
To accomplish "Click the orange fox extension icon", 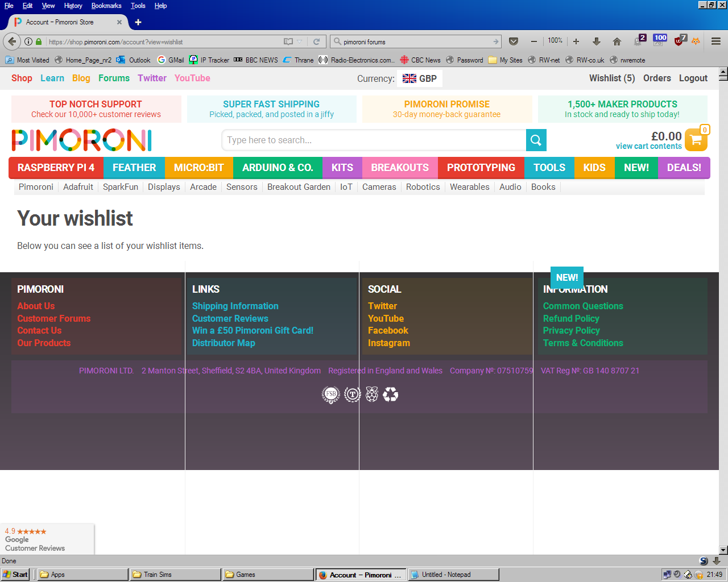I will pyautogui.click(x=696, y=41).
